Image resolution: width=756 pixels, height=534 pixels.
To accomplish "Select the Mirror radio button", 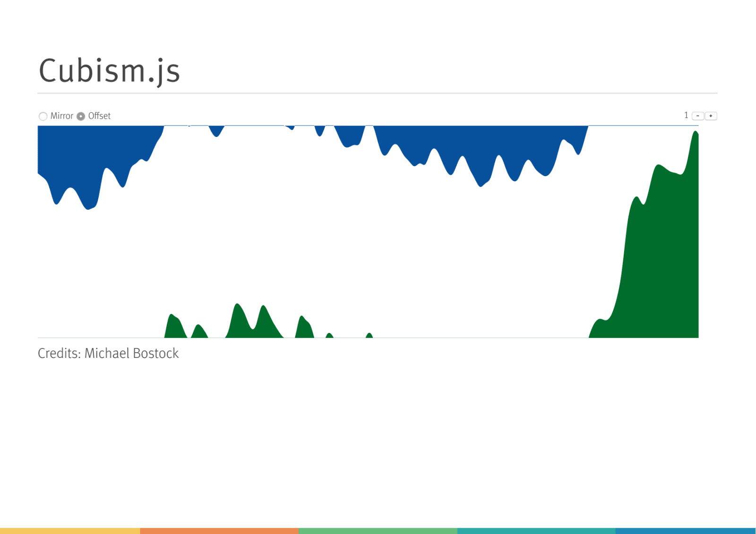I will pyautogui.click(x=43, y=116).
